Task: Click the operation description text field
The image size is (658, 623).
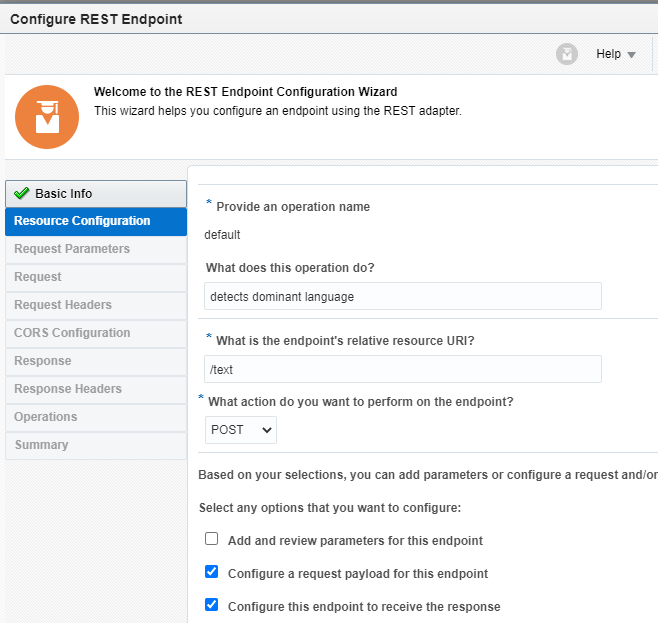Action: (403, 296)
